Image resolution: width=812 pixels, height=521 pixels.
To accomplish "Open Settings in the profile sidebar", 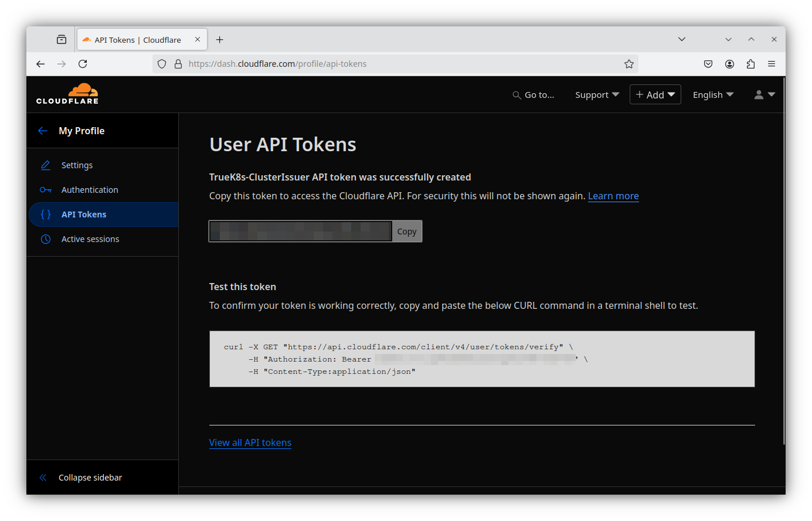I will 77,165.
